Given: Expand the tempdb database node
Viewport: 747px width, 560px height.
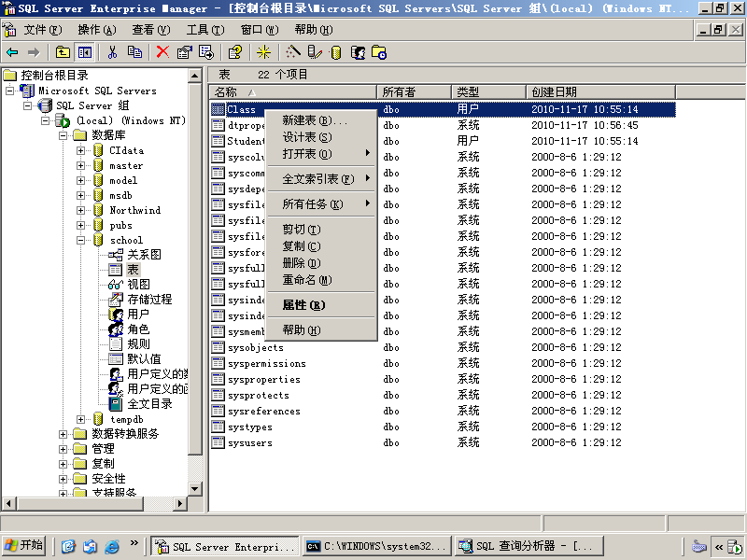Looking at the screenshot, I should [81, 419].
